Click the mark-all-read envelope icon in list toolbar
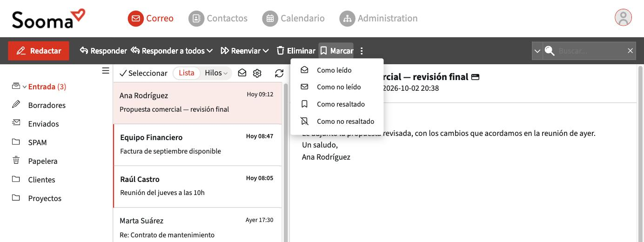644x242 pixels. [242, 73]
